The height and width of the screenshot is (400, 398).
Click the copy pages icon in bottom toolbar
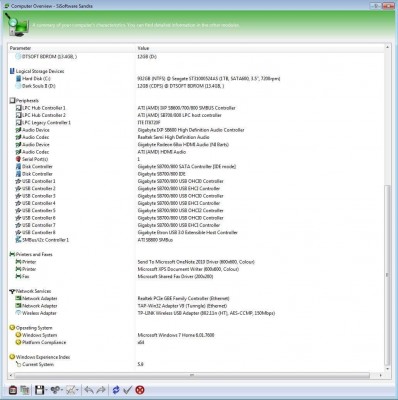click(x=25, y=390)
